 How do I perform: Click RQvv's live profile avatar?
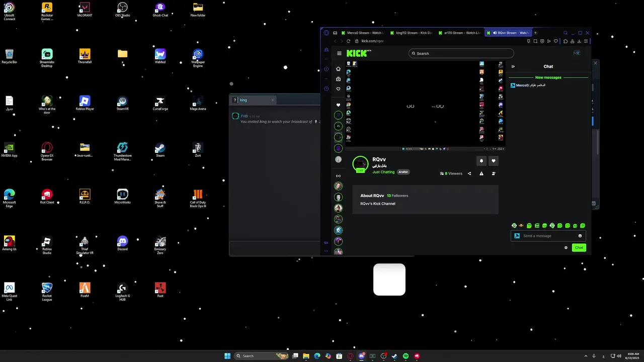(360, 164)
